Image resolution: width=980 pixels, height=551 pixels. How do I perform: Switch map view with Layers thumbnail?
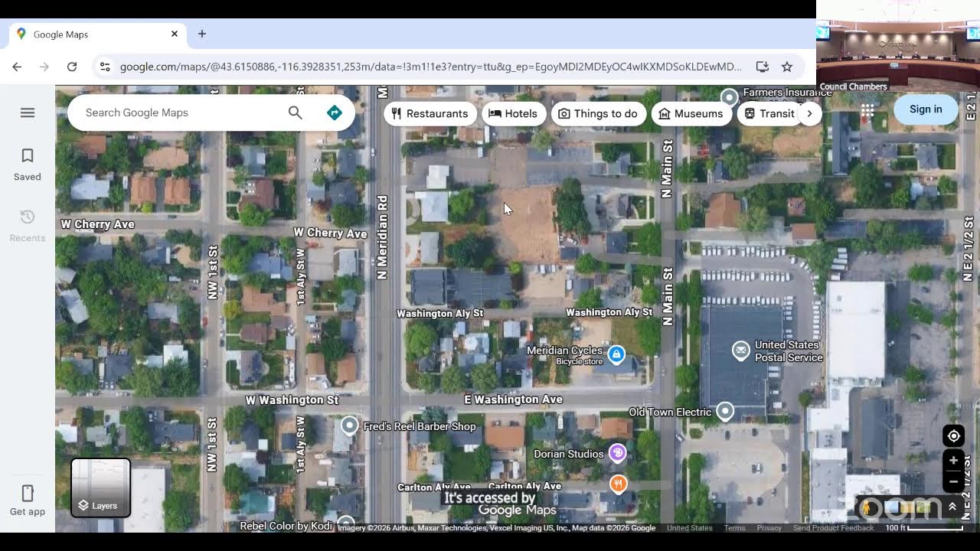[x=101, y=487]
